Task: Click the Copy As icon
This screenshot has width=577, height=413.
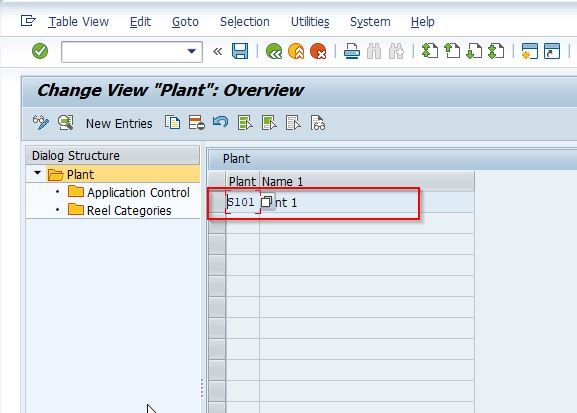Action: pyautogui.click(x=172, y=123)
